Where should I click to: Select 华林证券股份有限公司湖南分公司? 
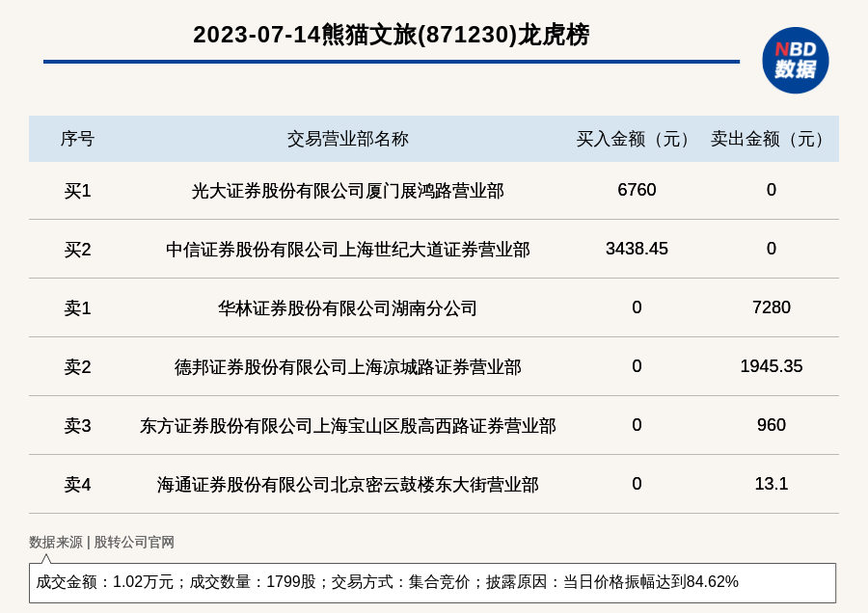[347, 308]
